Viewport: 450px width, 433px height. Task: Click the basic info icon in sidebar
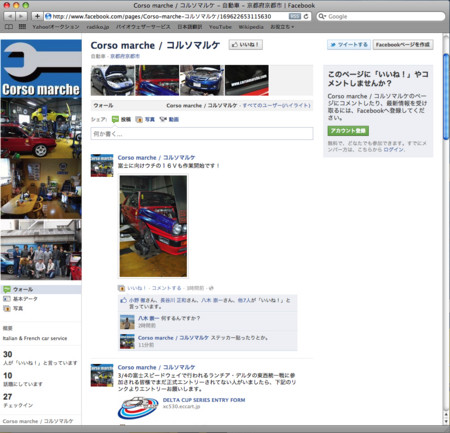pyautogui.click(x=7, y=299)
